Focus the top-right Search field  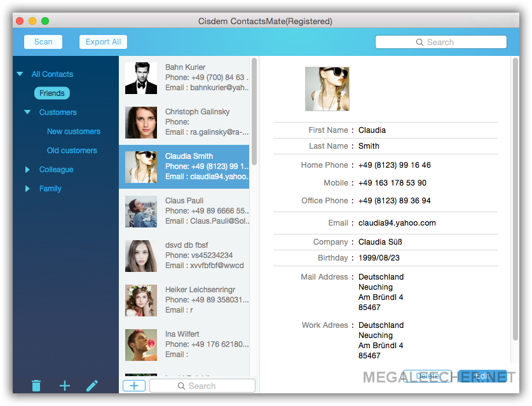coord(440,42)
